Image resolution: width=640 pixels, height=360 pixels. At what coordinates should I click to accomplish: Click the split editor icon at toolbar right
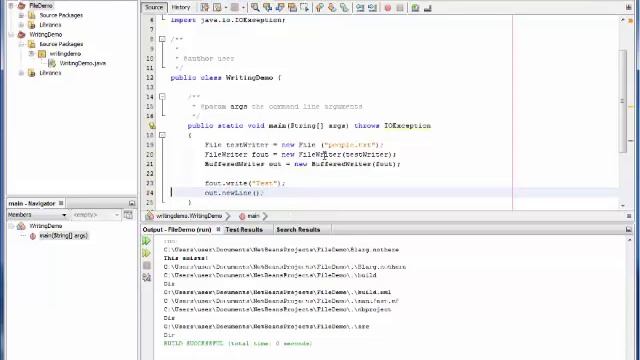click(629, 7)
